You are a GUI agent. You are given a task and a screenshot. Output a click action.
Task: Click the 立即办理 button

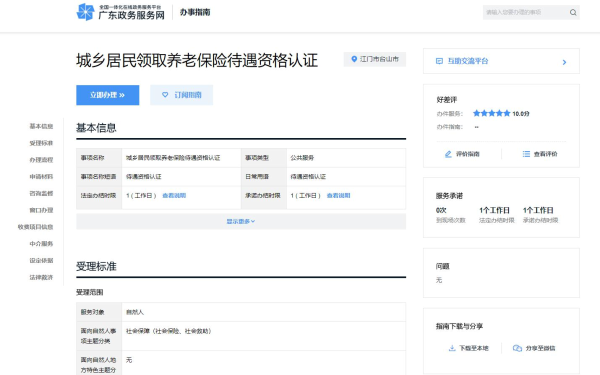click(108, 95)
